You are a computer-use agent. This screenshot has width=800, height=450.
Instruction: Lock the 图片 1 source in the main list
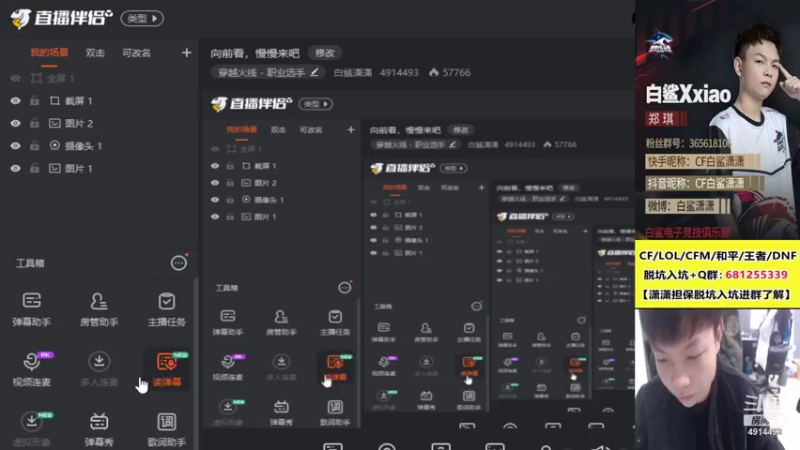[x=34, y=168]
